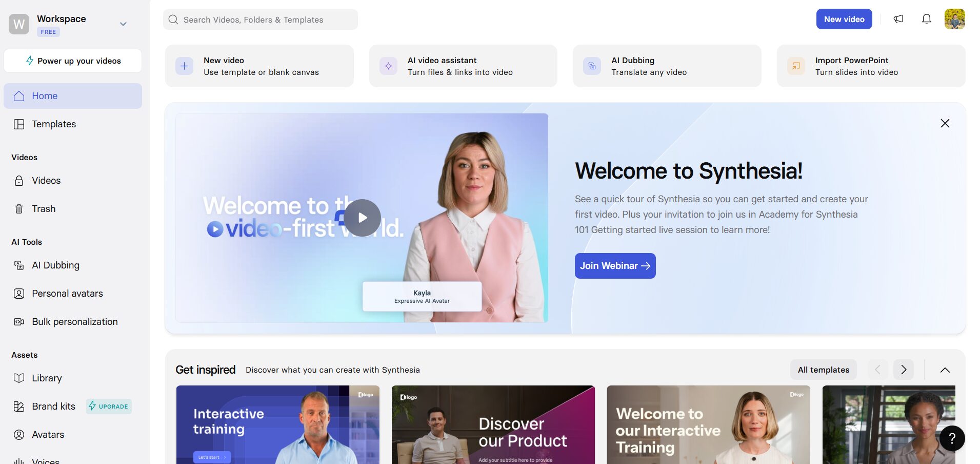
Task: Open Templates in the sidebar
Action: 73,124
